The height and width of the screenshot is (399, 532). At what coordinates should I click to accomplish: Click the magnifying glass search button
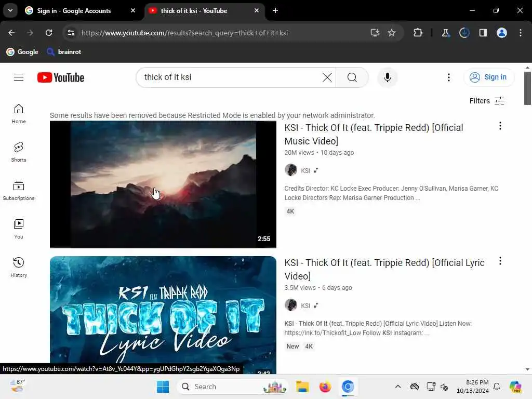coord(352,77)
